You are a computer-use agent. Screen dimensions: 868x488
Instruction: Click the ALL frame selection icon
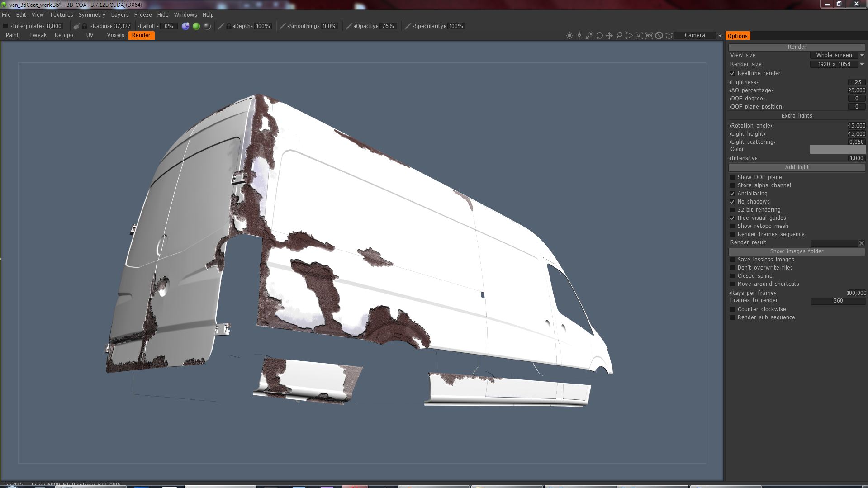click(x=639, y=35)
